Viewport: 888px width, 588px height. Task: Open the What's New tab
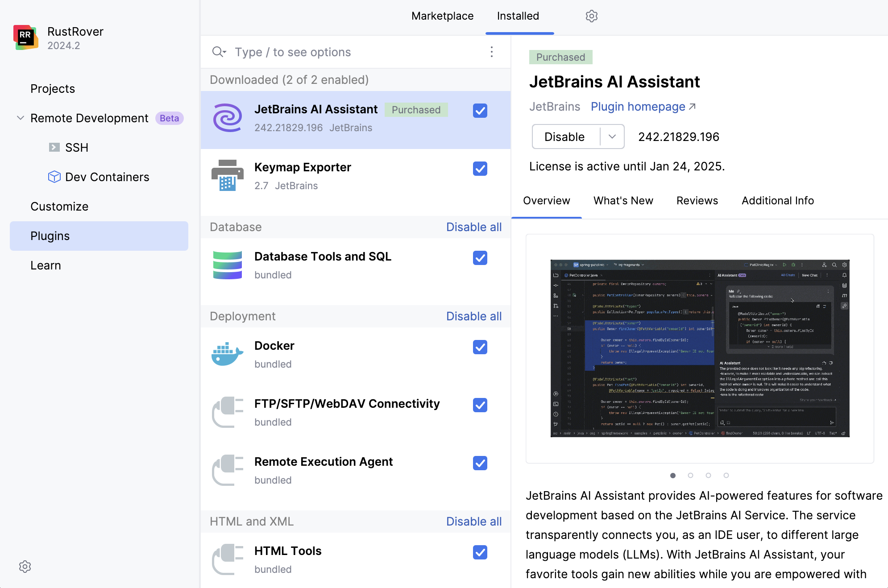click(623, 201)
